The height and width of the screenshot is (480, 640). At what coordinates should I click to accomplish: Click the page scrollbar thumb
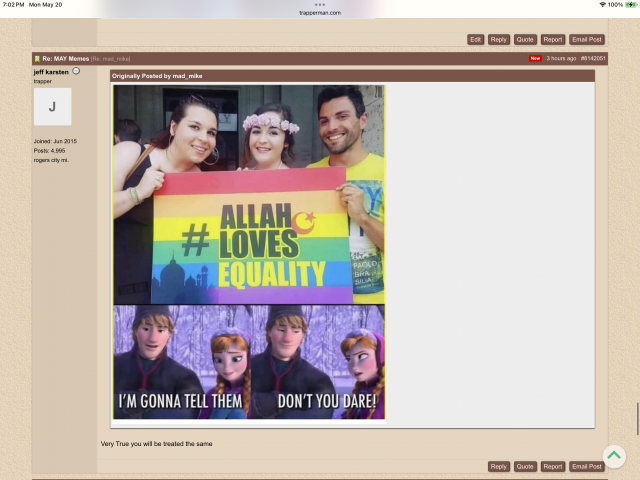pyautogui.click(x=638, y=419)
